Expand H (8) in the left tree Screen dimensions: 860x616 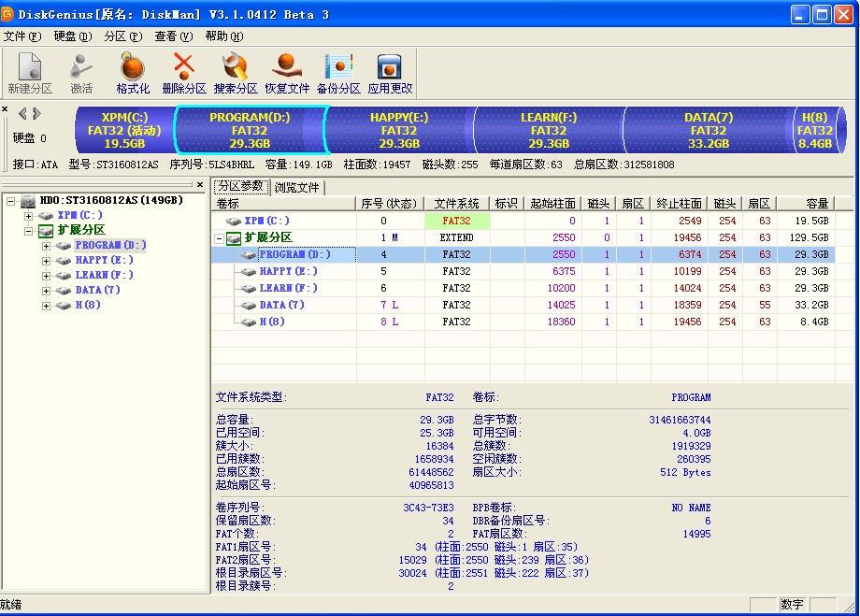point(46,306)
